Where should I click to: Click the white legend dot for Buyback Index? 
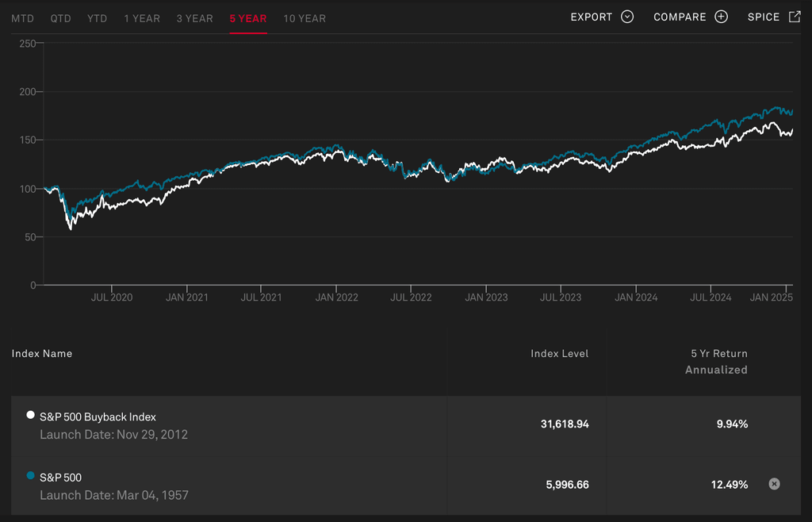coord(30,413)
